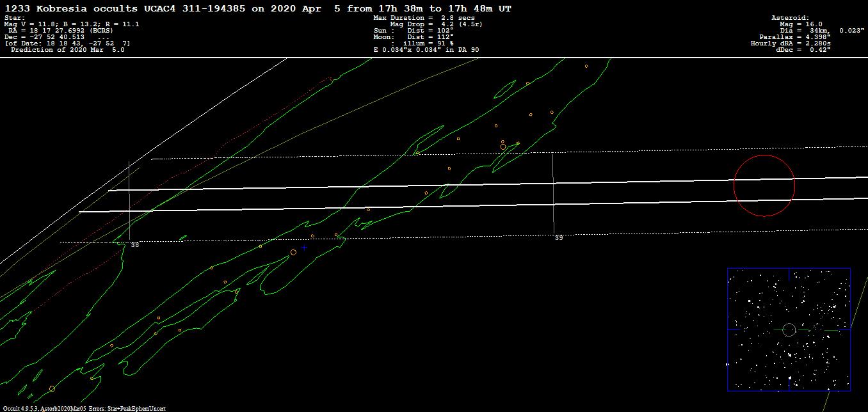Click the 39 minute time label
Viewport: 868px width, 412px height.
(x=559, y=237)
